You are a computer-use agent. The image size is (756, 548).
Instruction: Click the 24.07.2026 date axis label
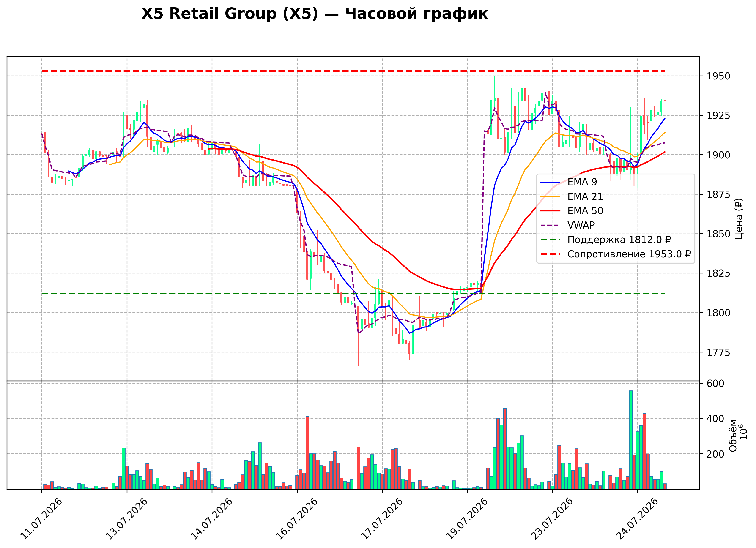637,519
